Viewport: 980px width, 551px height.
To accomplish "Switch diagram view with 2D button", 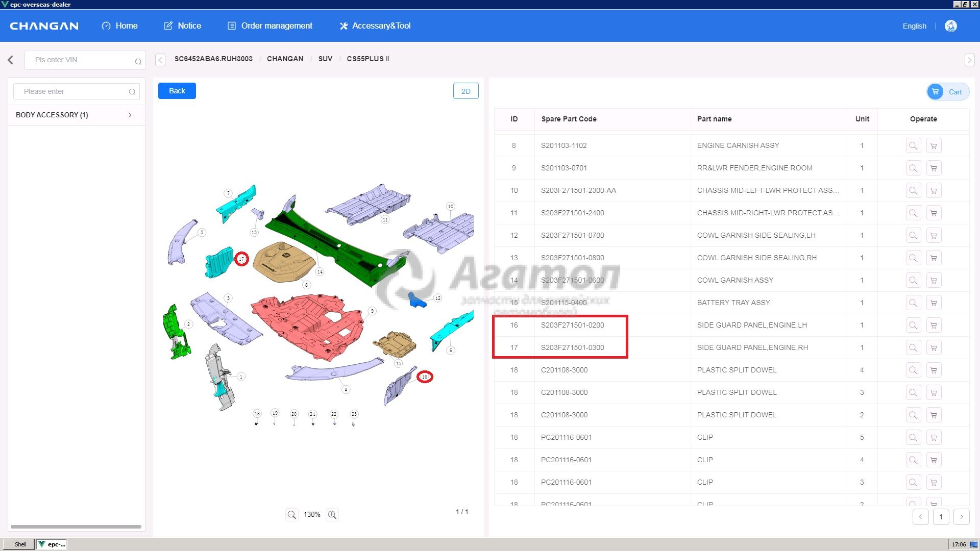I will [x=465, y=91].
